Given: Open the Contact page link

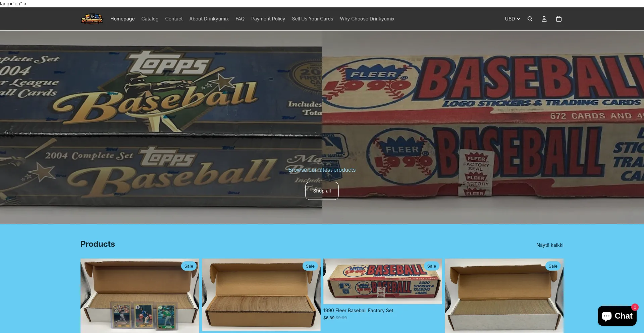Looking at the screenshot, I should 174,19.
